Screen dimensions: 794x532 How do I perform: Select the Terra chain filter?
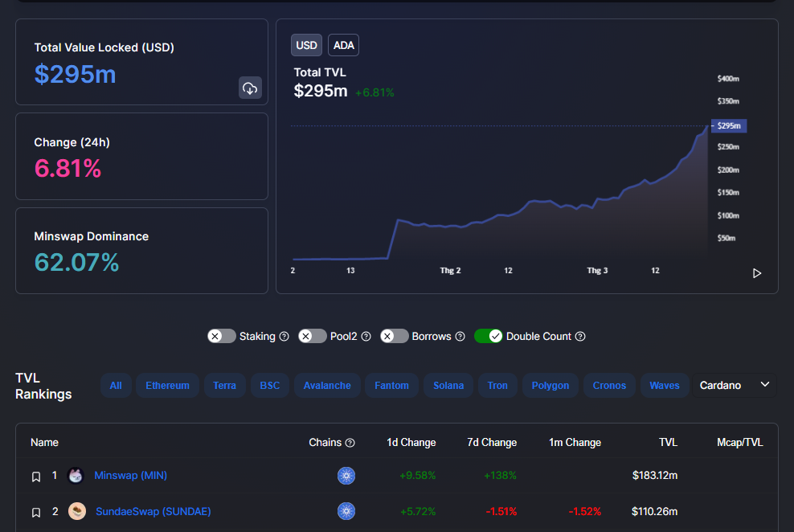[x=225, y=385]
